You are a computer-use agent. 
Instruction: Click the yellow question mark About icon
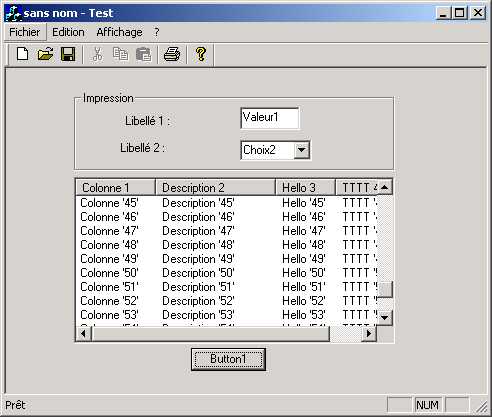[x=201, y=54]
